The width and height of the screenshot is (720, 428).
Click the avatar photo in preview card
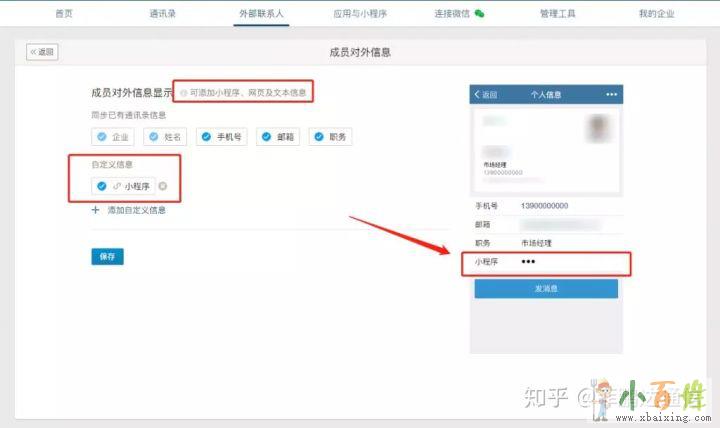600,128
